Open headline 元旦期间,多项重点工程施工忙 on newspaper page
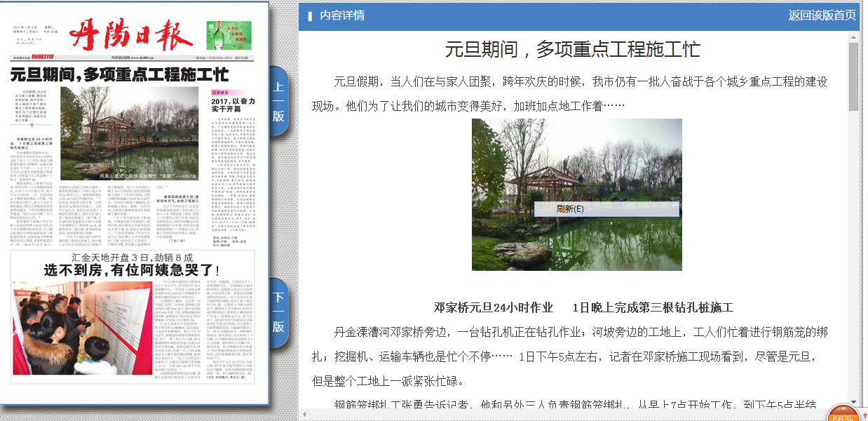This screenshot has width=868, height=421. 119,74
